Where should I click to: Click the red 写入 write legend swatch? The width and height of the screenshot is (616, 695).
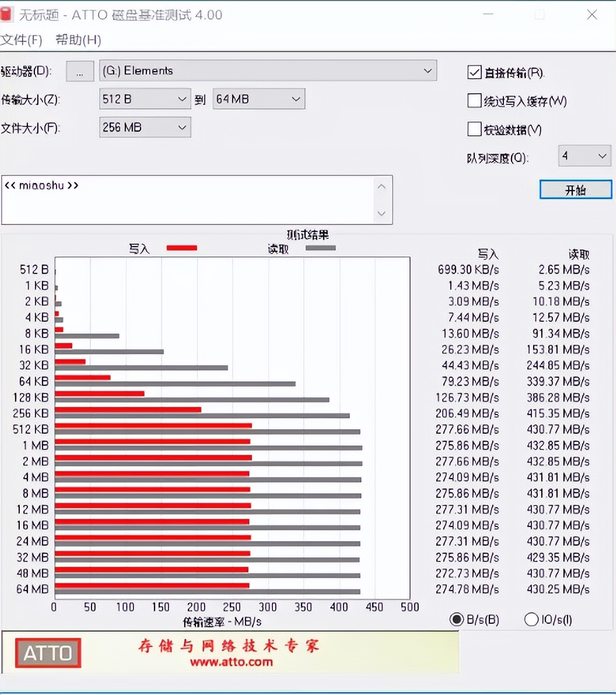tap(181, 247)
